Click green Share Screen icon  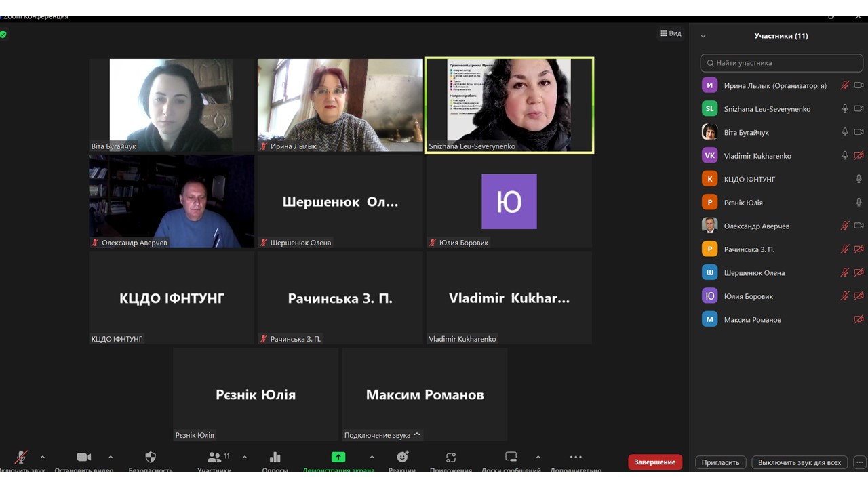click(x=338, y=457)
